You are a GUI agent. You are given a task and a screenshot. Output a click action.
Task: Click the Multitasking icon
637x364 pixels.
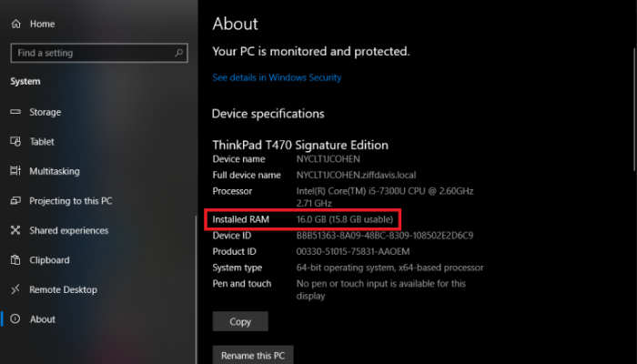tap(15, 171)
